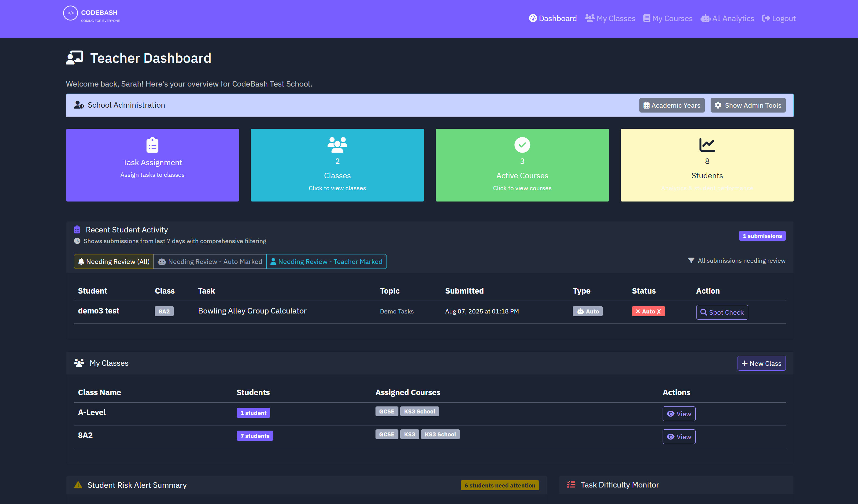
Task: Open the Academic Years button
Action: coord(672,105)
